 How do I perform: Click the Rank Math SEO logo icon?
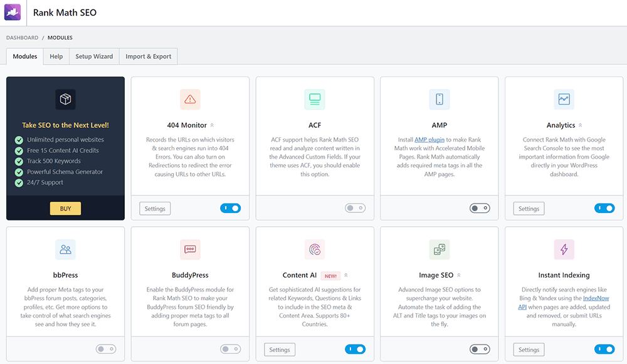pos(13,13)
